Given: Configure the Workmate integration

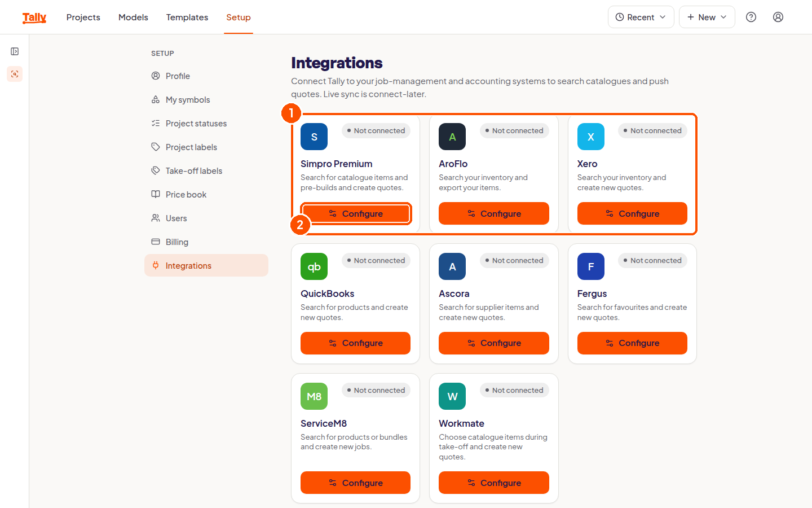Looking at the screenshot, I should (494, 483).
